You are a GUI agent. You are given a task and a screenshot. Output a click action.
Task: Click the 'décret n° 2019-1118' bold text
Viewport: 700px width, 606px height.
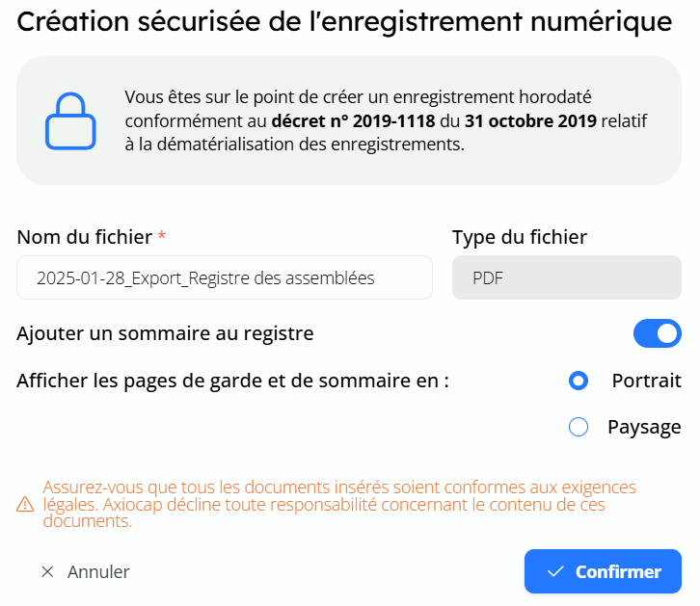[352, 121]
